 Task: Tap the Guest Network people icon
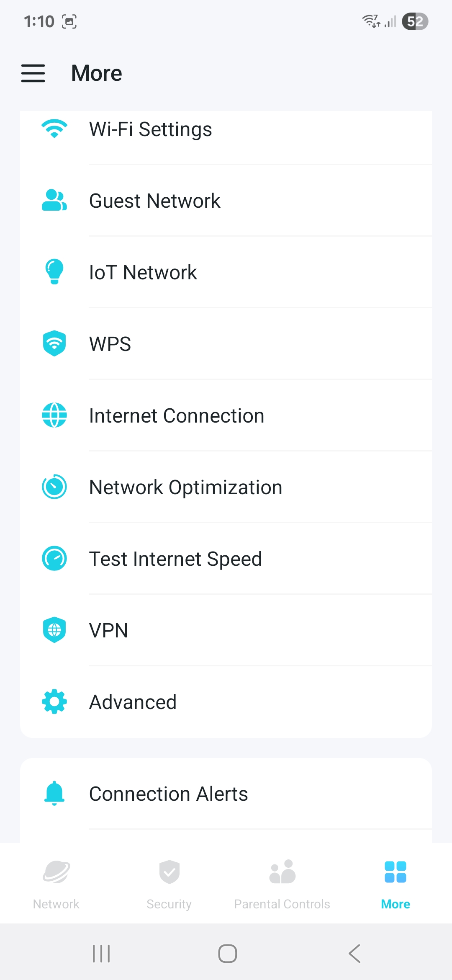[x=54, y=200]
